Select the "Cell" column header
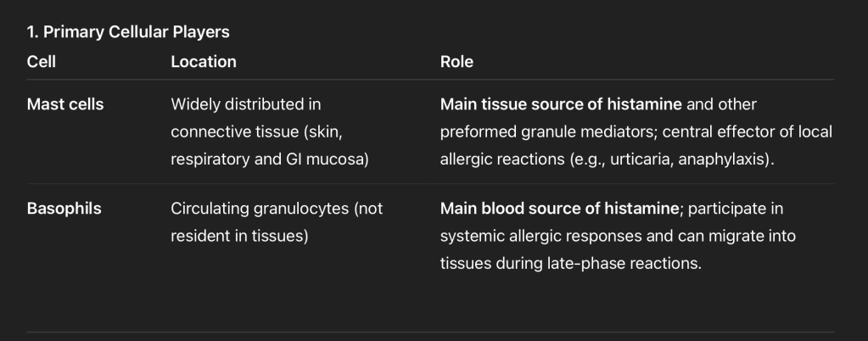Viewport: 868px width, 341px height. click(x=42, y=62)
